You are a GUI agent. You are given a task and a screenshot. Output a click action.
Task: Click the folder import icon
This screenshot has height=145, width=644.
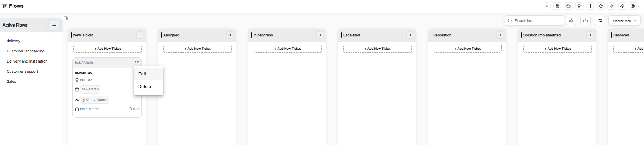(x=600, y=21)
